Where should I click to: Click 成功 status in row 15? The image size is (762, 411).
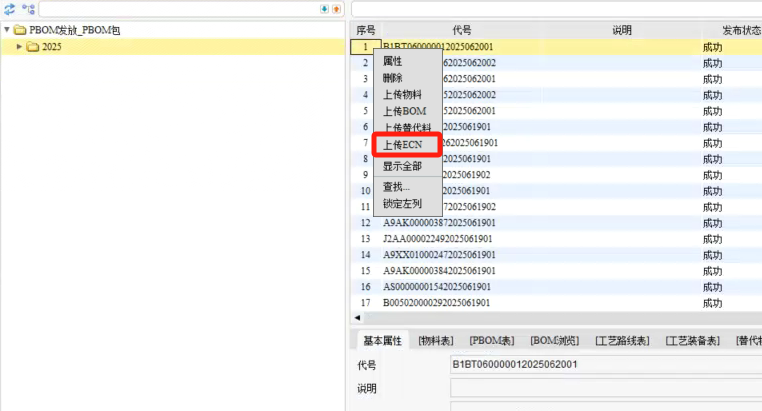(712, 271)
